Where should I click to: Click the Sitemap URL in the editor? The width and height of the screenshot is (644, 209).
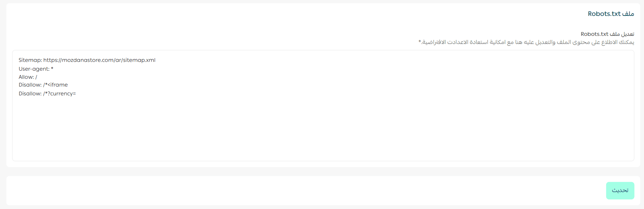tap(99, 60)
